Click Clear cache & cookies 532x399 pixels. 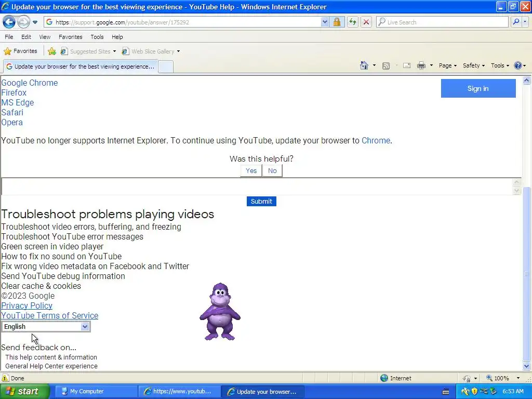click(x=41, y=286)
